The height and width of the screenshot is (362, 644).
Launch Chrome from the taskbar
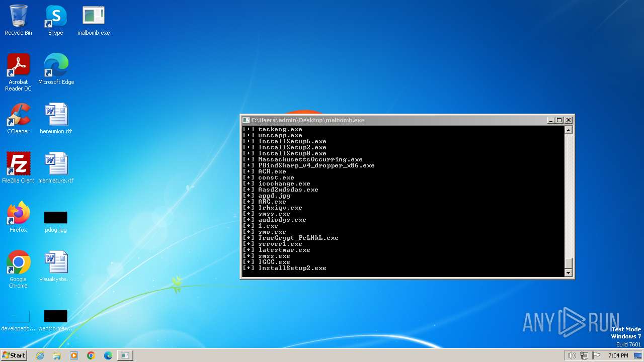point(91,355)
